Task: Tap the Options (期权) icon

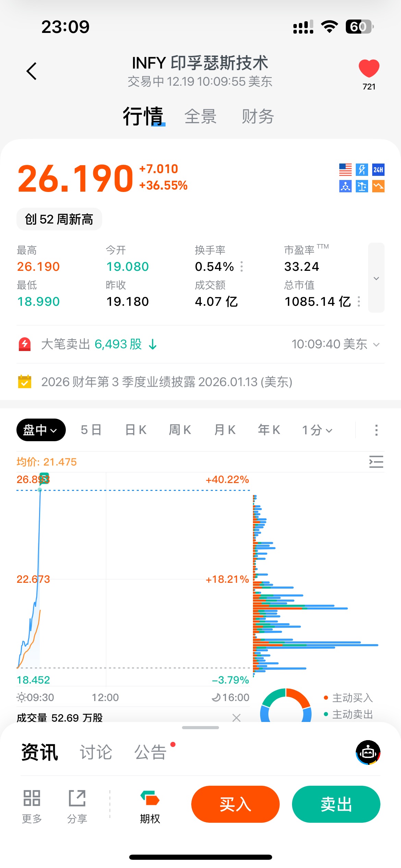Action: pyautogui.click(x=150, y=804)
